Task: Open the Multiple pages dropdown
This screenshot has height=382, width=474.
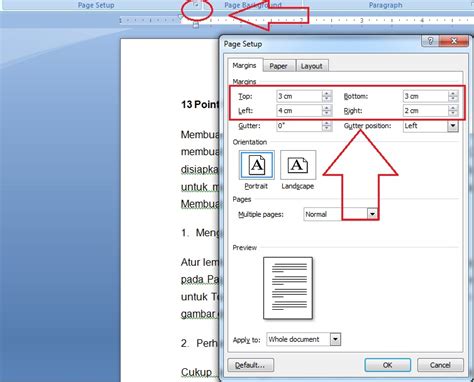Action: click(372, 214)
